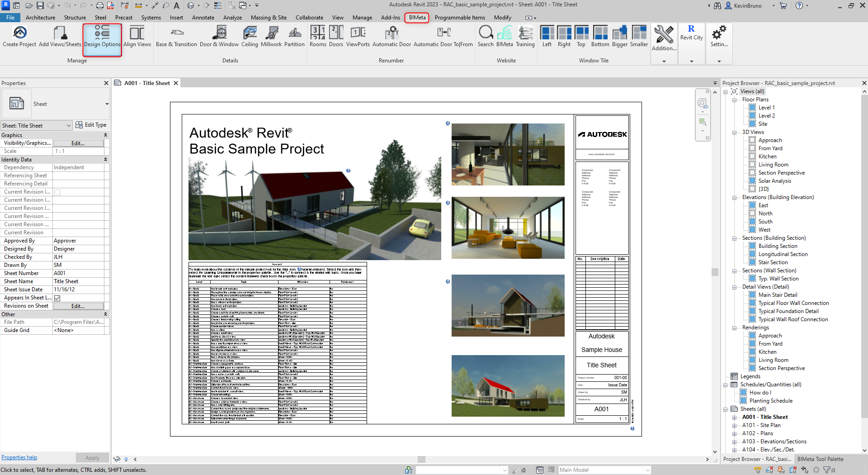The image size is (868, 475).
Task: Select Level 1 floor plan in browser
Action: [x=766, y=108]
